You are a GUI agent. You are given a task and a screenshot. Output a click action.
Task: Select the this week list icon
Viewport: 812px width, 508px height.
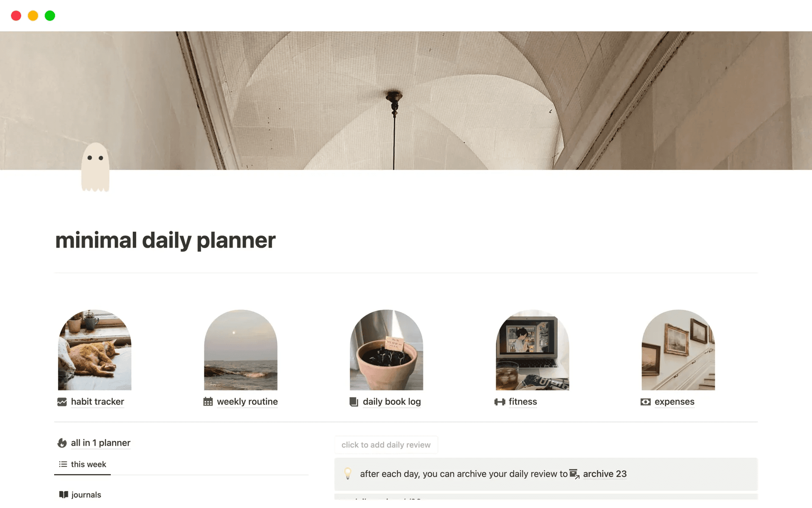(63, 464)
